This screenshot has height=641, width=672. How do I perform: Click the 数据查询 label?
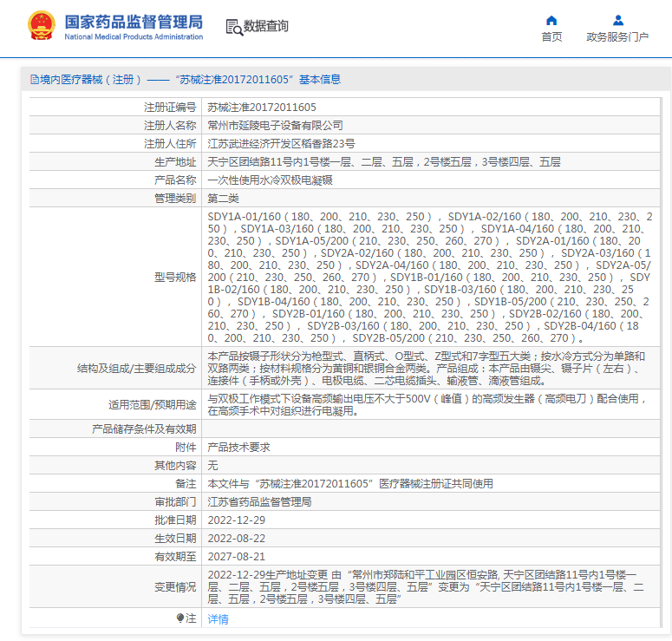pyautogui.click(x=265, y=26)
